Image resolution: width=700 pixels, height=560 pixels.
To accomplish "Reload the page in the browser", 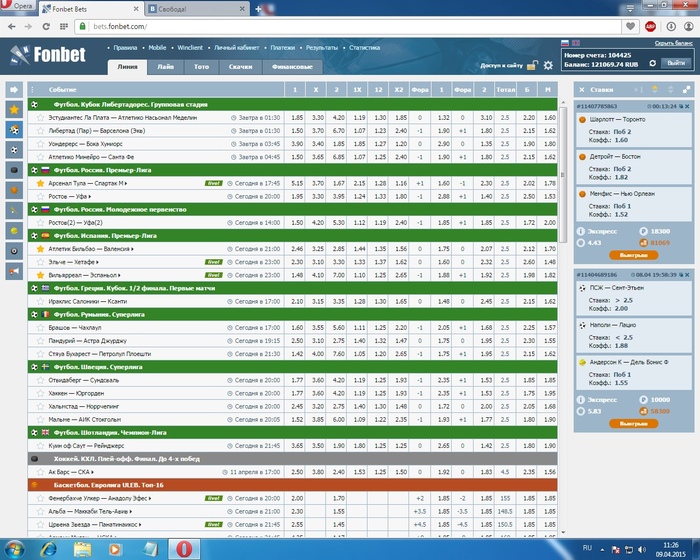I will 46,26.
